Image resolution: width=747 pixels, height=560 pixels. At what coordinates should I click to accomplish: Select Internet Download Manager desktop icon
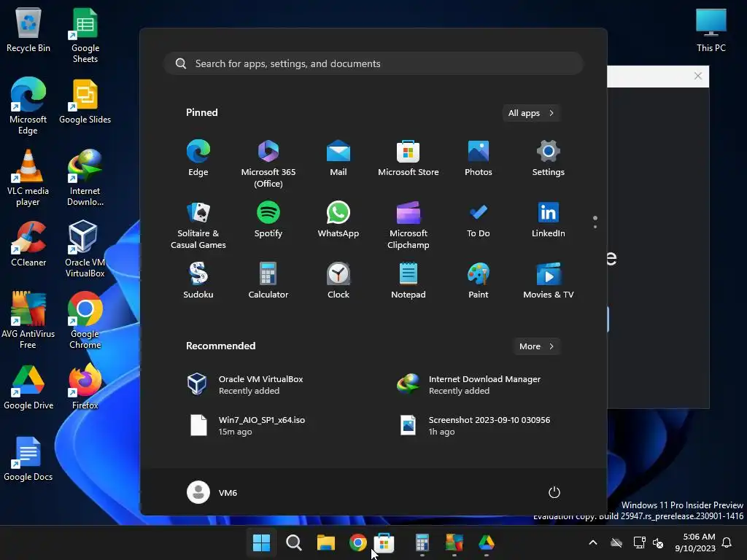[x=85, y=178]
